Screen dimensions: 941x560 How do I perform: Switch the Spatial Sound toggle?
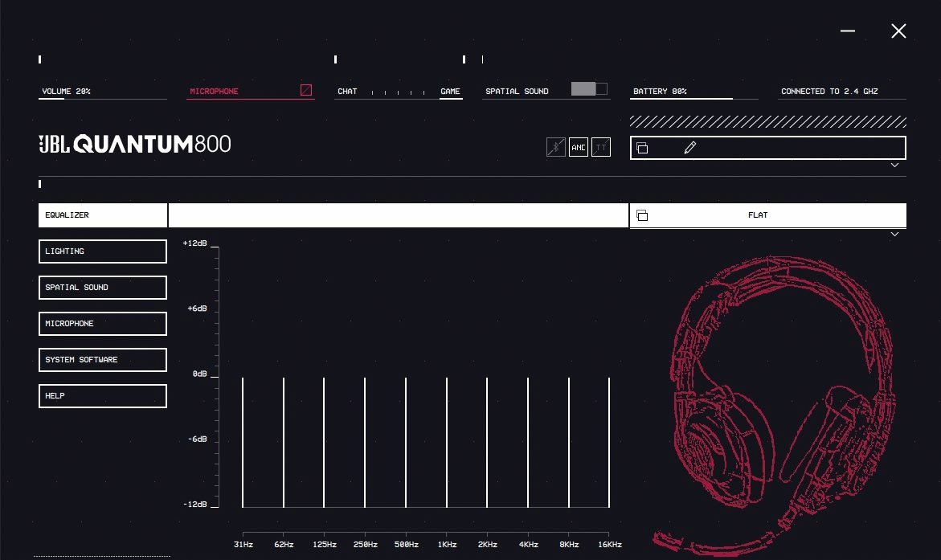tap(589, 89)
